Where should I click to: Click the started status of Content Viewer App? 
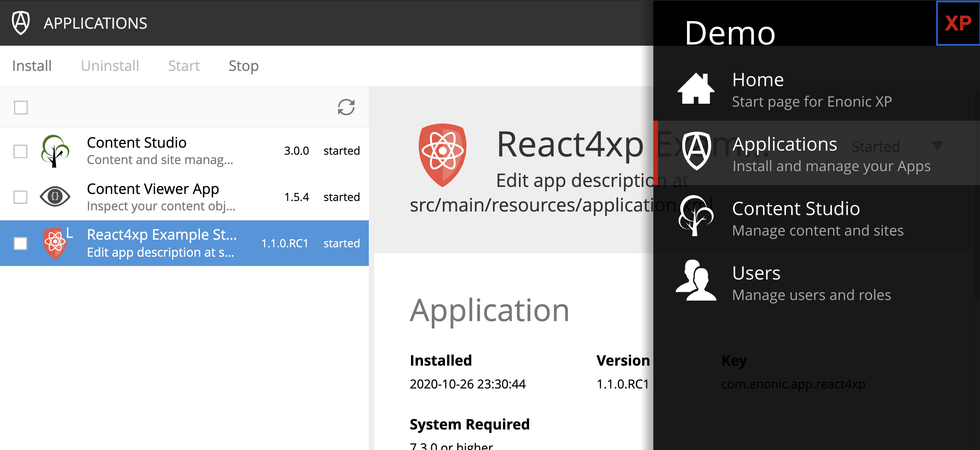click(341, 197)
